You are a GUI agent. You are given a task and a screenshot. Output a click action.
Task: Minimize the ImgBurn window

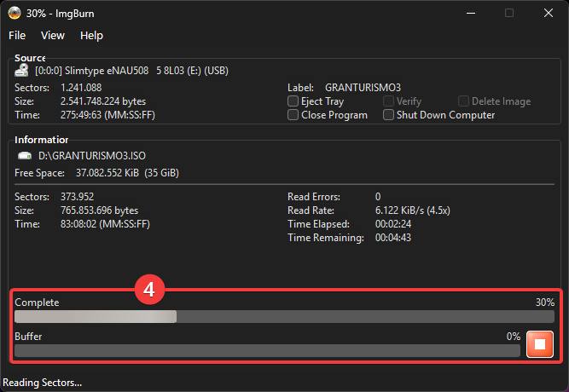coord(471,13)
